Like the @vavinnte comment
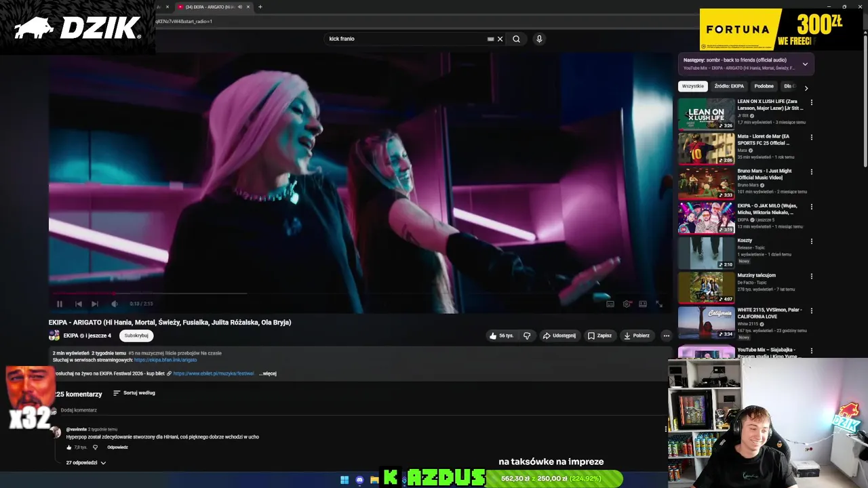This screenshot has width=868, height=488. (69, 447)
